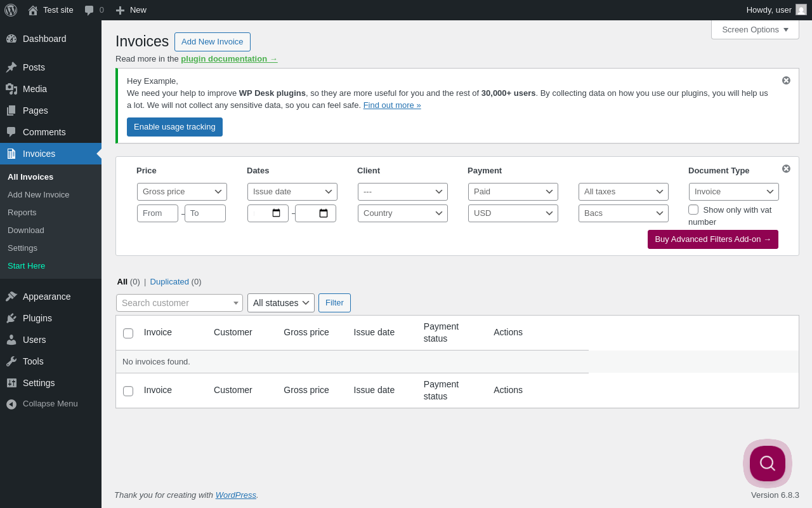
Task: Click the Search customer field
Action: point(176,303)
